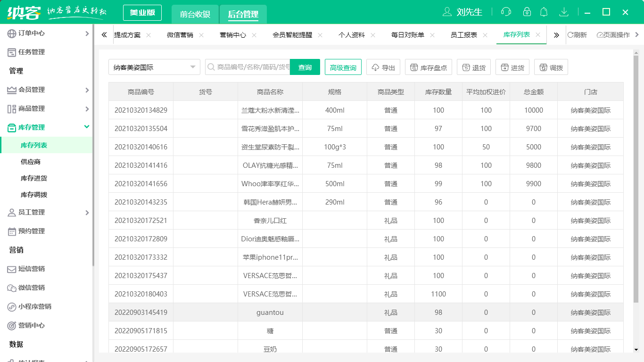Image resolution: width=644 pixels, height=362 pixels.
Task: Open the 页面操作 dropdown
Action: [618, 35]
